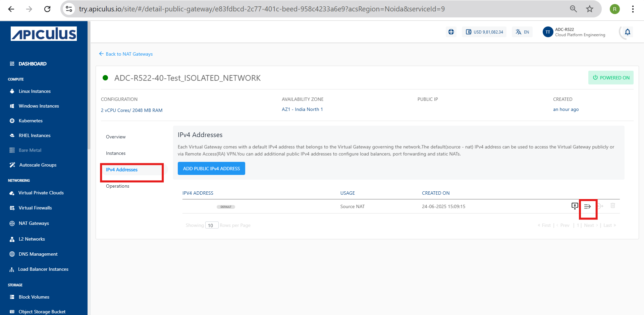This screenshot has width=644, height=315.
Task: Open the USD wallet balance
Action: pos(484,32)
